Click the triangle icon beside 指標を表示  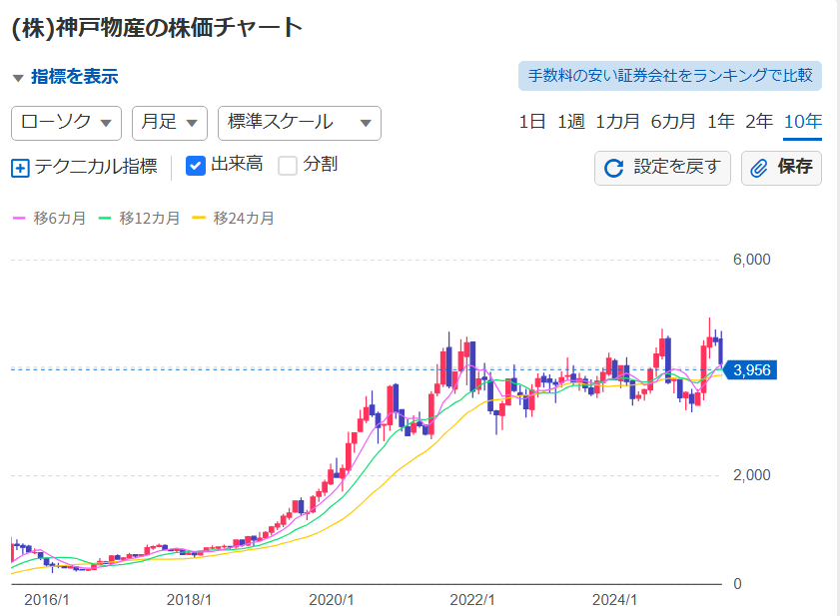(x=18, y=78)
